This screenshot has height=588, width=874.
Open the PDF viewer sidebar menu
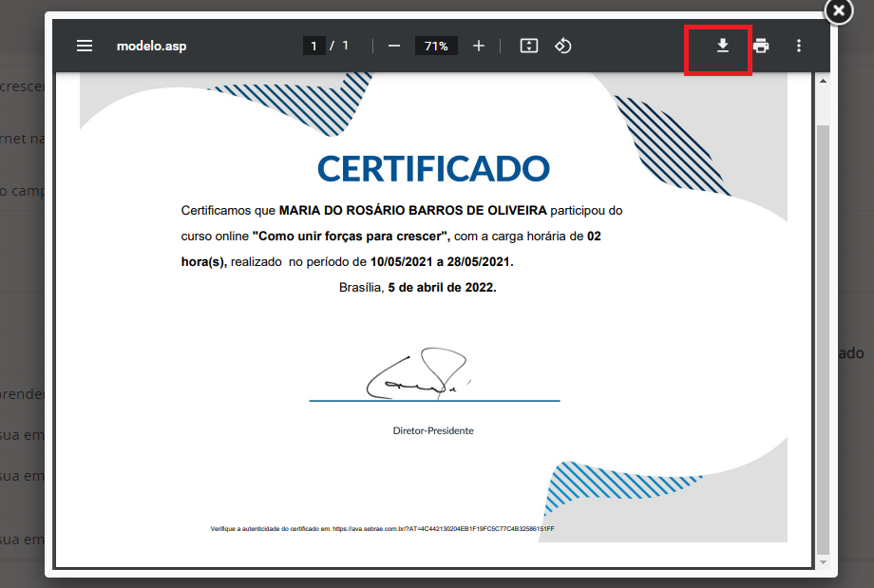[85, 46]
